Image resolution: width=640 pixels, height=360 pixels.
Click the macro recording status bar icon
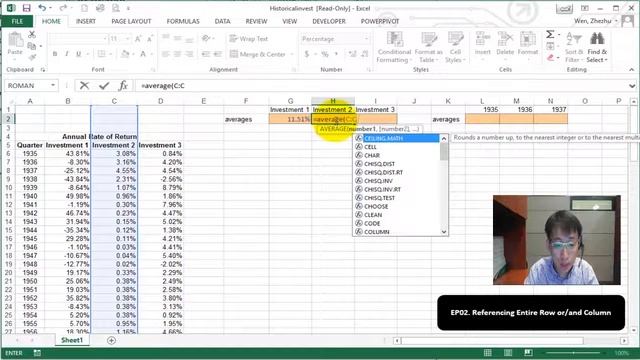(x=37, y=353)
